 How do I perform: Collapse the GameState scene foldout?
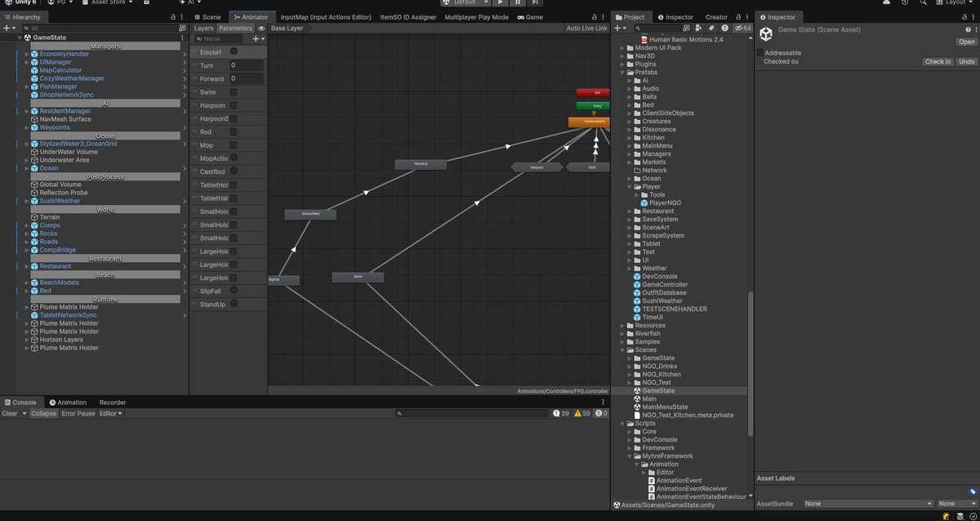coord(19,38)
